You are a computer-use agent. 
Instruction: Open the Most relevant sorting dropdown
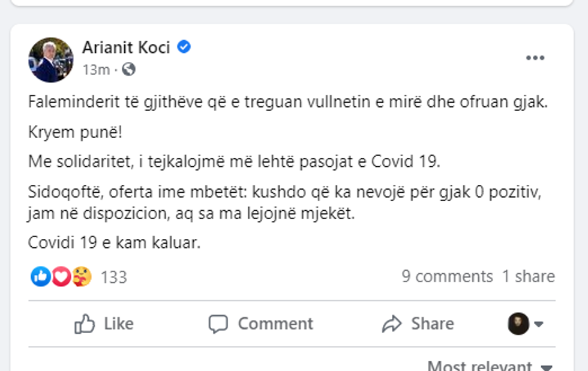click(x=490, y=366)
